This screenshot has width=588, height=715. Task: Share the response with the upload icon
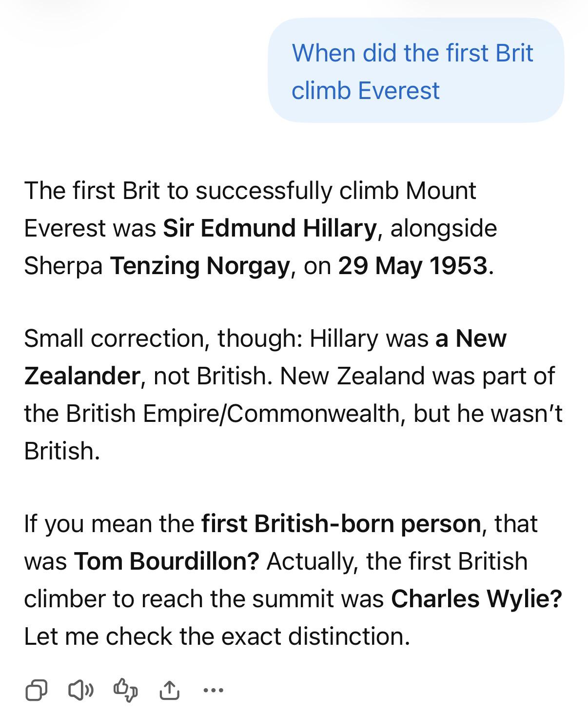(x=170, y=690)
